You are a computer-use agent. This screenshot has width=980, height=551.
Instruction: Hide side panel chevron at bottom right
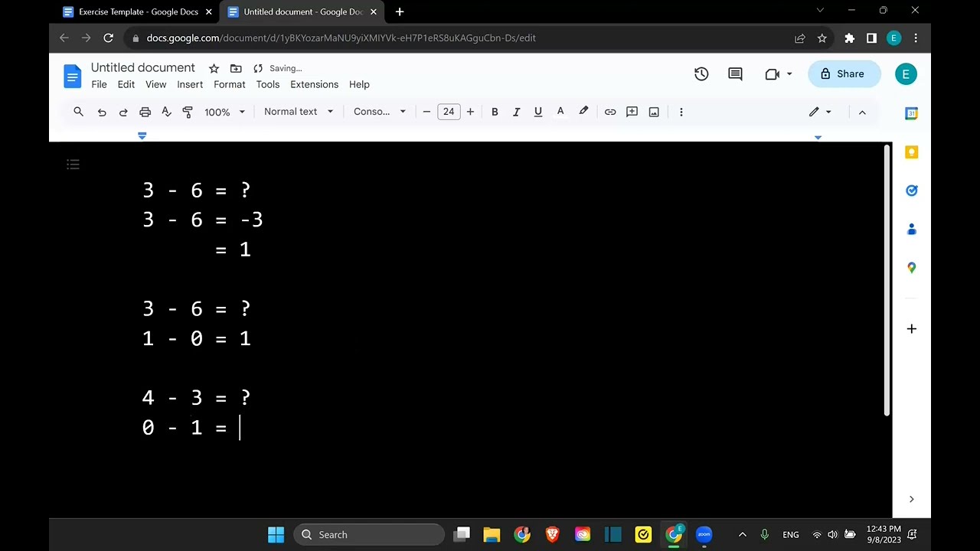[911, 499]
